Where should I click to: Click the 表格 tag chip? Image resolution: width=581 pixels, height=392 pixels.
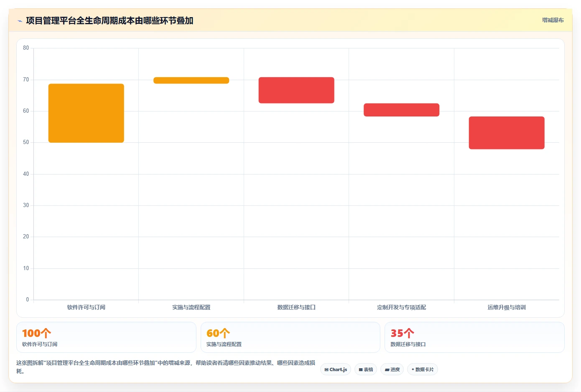click(x=366, y=369)
